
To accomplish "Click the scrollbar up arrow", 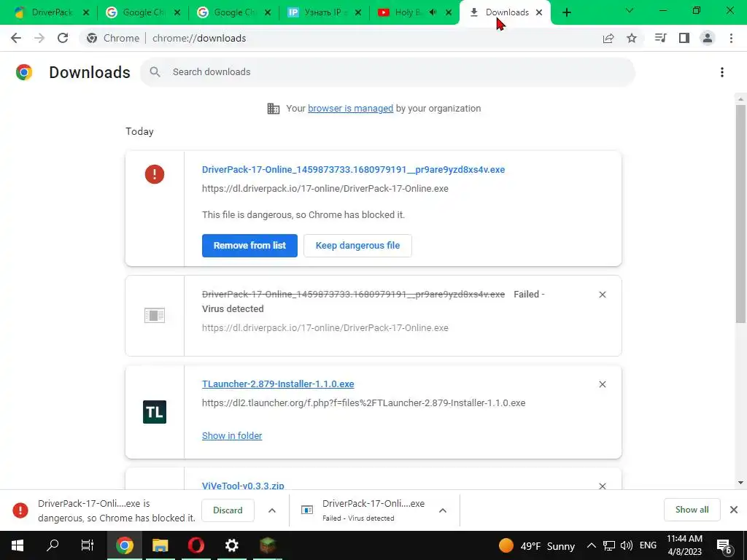I will (740, 99).
